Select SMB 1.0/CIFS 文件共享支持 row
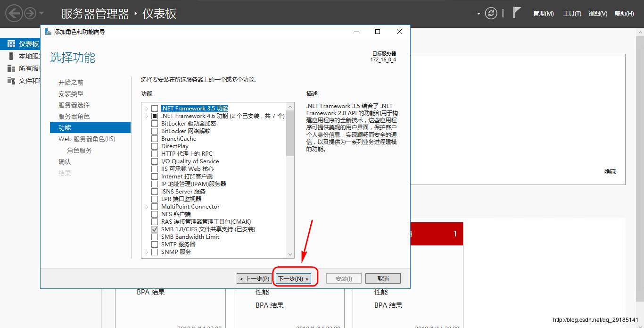644x328 pixels. pyautogui.click(x=208, y=229)
